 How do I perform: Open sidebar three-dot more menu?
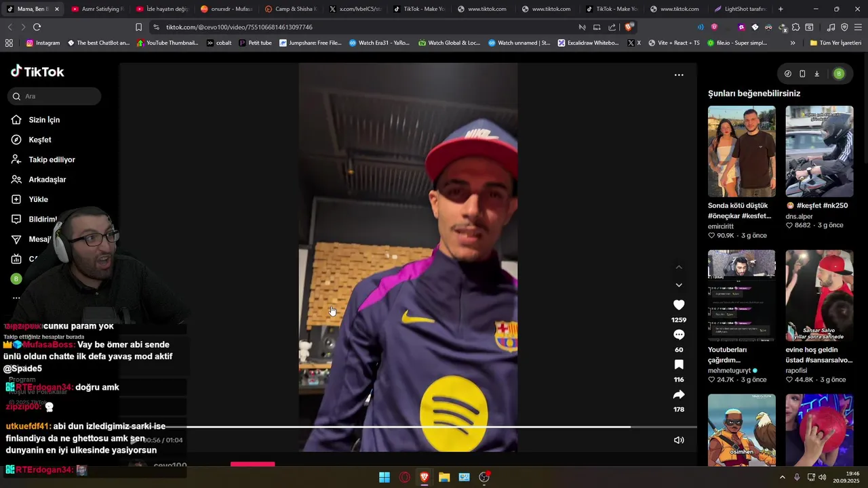pyautogui.click(x=16, y=298)
